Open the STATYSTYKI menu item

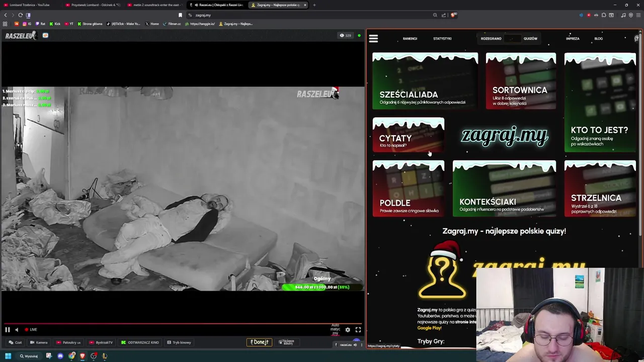(x=442, y=39)
